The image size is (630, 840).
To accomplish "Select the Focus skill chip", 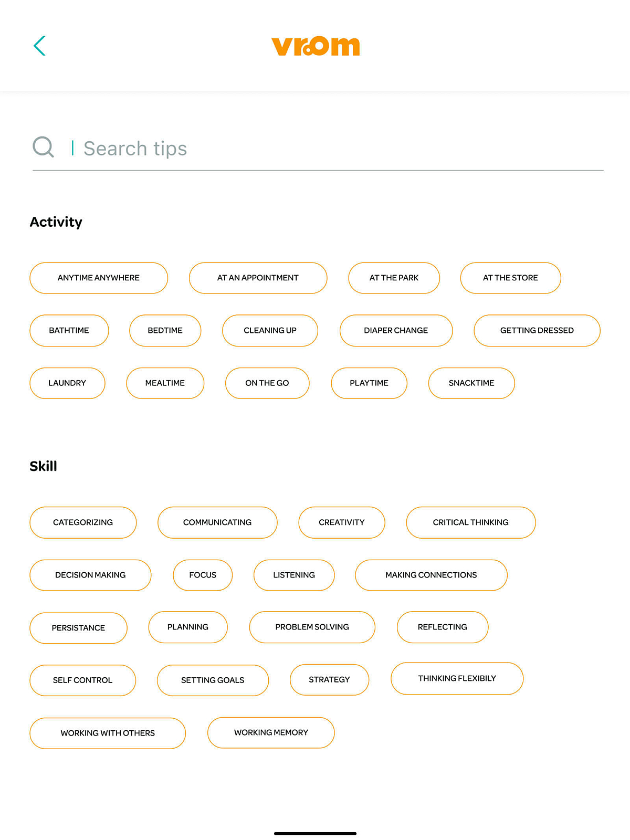I will pyautogui.click(x=203, y=575).
